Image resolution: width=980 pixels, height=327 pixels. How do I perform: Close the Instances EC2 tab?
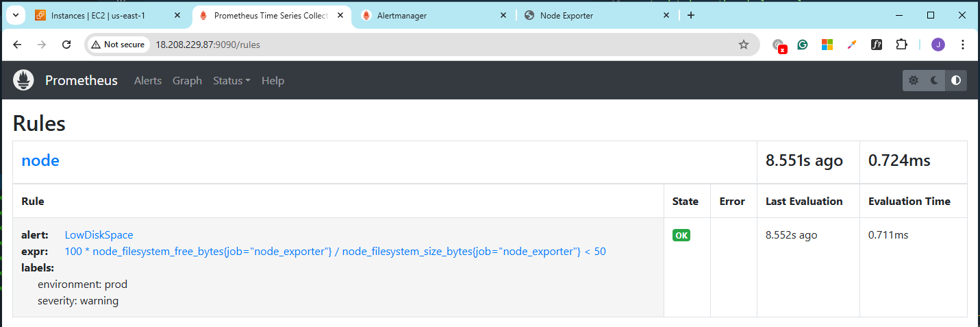(x=177, y=15)
